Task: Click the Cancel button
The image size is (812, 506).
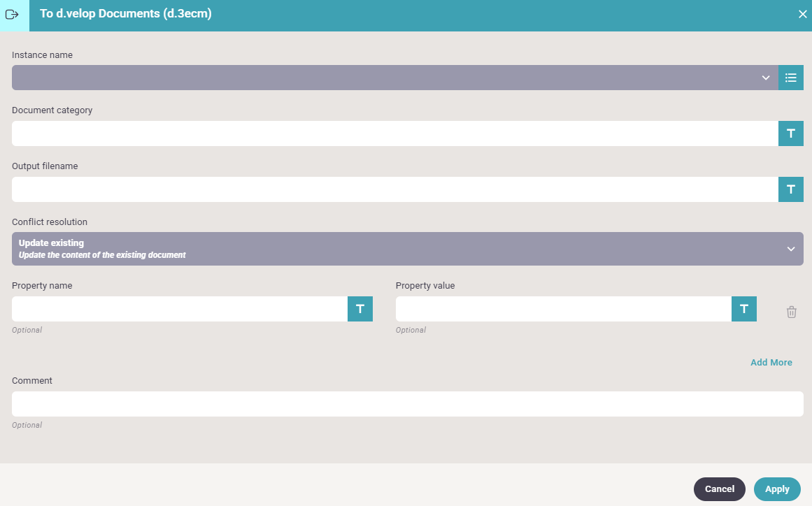Action: (719, 489)
